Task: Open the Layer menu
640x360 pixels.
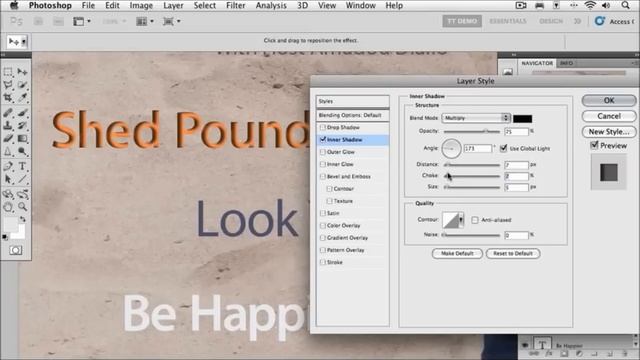Action: pyautogui.click(x=173, y=6)
